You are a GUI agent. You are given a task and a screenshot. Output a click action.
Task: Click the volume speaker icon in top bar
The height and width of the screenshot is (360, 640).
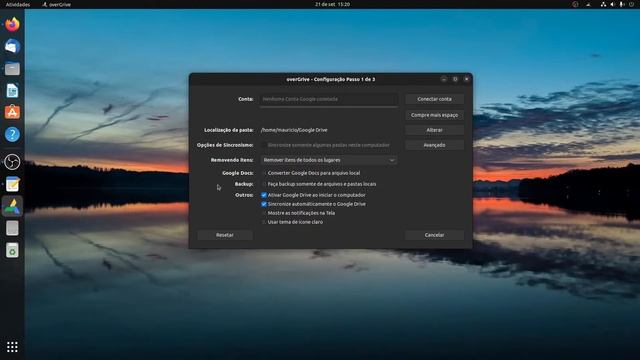tap(612, 4)
